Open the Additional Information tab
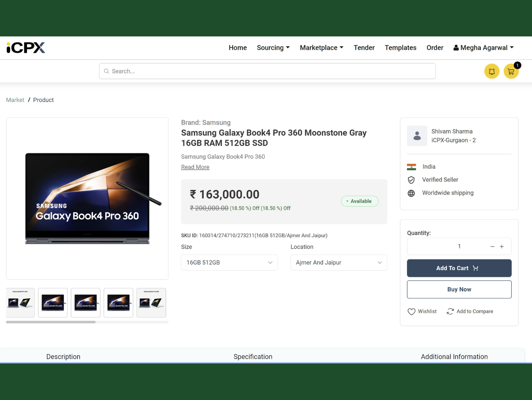Viewport: 532px width, 400px height. click(454, 356)
